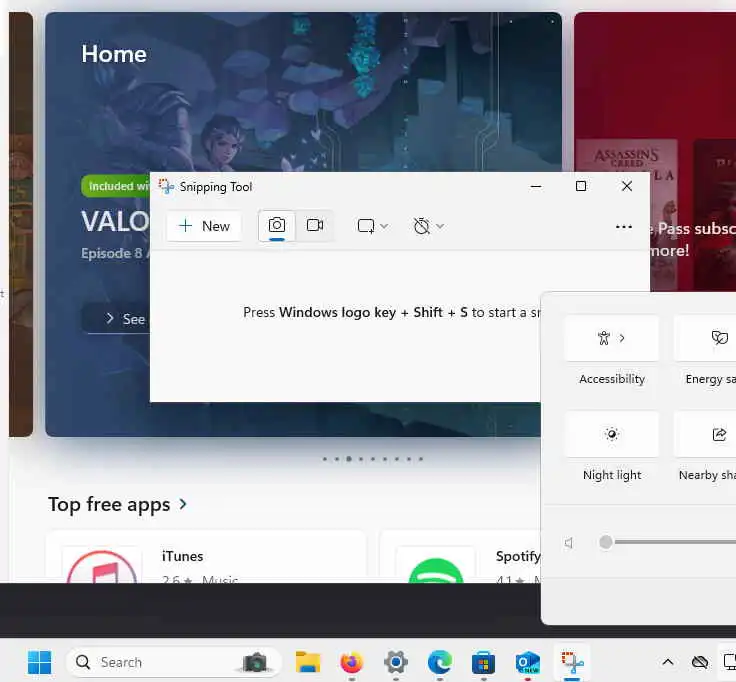
Task: Open Snipping Tool See more menu
Action: 623,227
